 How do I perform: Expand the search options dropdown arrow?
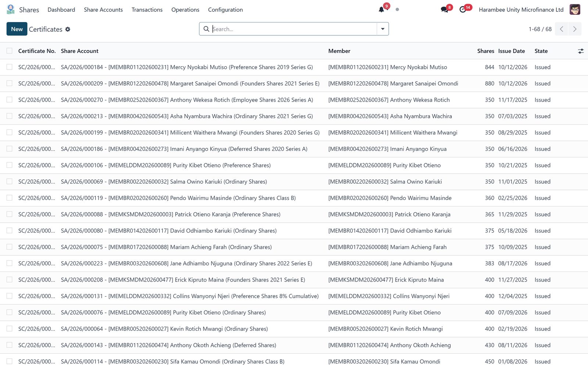[x=383, y=29]
